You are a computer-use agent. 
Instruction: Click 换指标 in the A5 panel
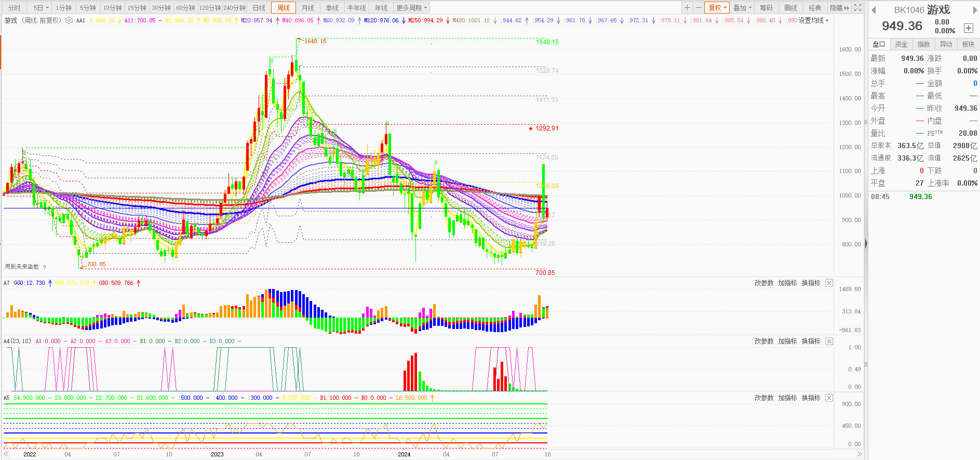pos(811,398)
